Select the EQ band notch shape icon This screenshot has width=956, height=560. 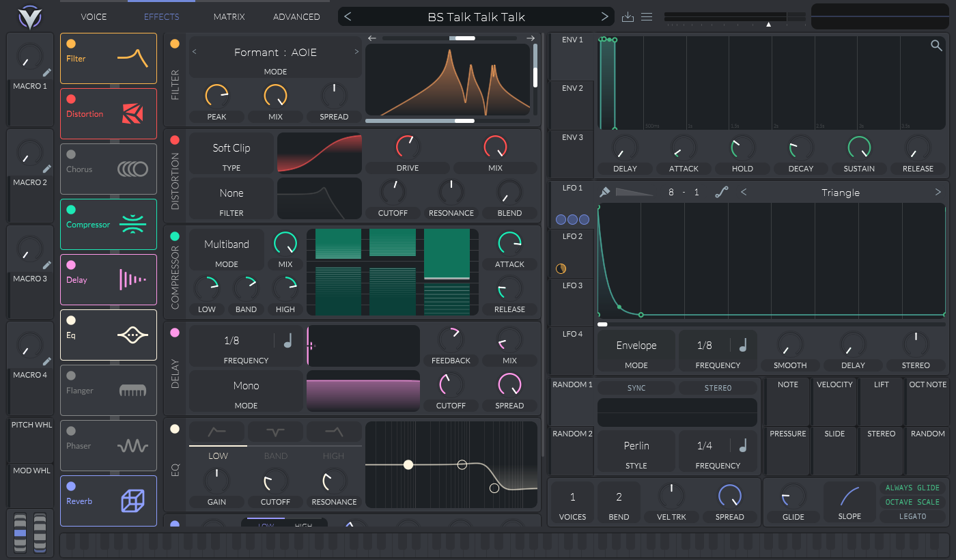coord(276,432)
